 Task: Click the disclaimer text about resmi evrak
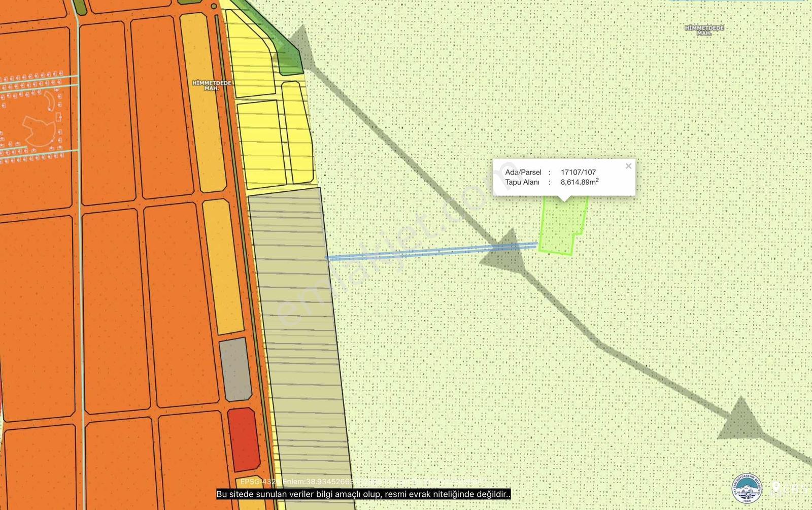click(x=363, y=494)
